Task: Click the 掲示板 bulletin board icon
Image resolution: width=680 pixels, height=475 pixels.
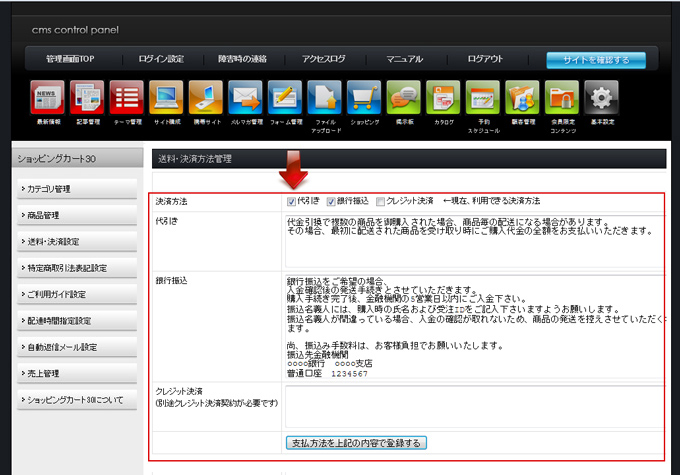Action: pos(404,98)
